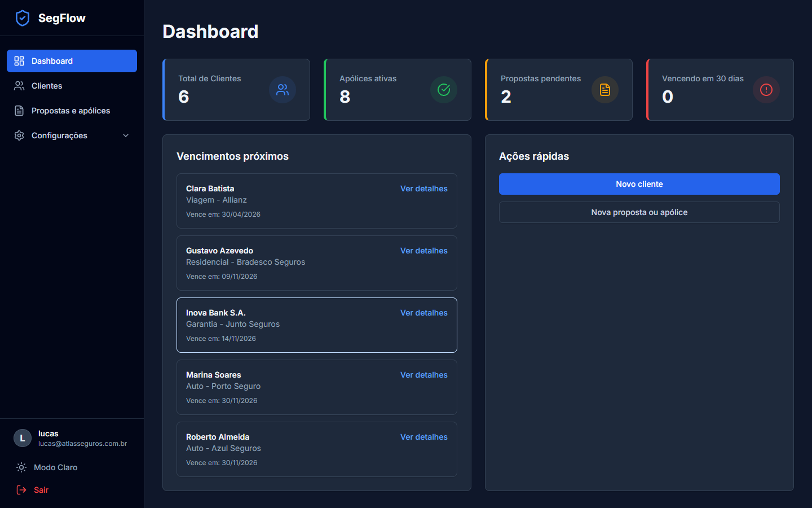Click the SegFlow shield logo icon
This screenshot has width=812, height=508.
click(23, 18)
